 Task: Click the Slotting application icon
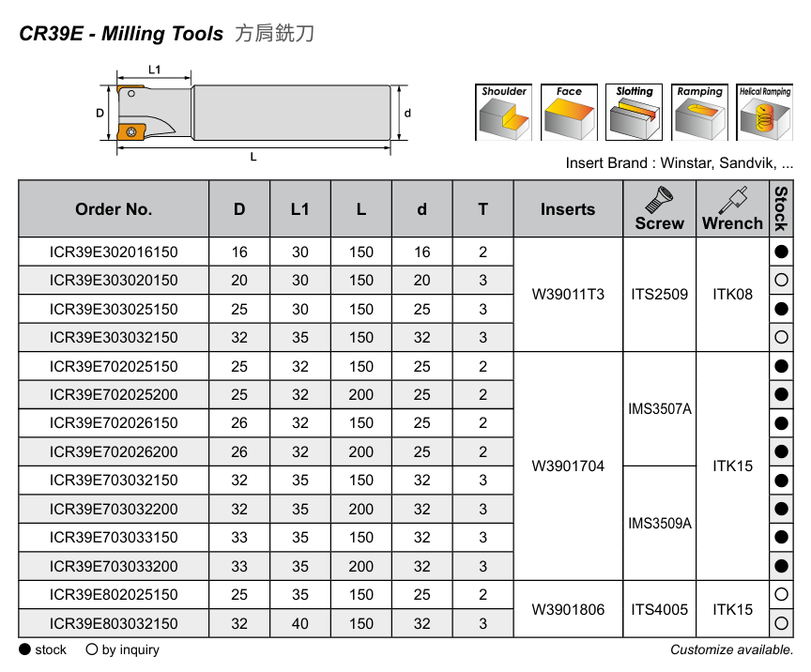(x=635, y=113)
